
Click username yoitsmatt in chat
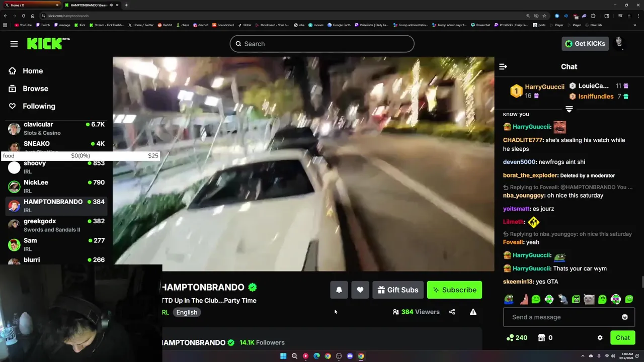tap(516, 209)
